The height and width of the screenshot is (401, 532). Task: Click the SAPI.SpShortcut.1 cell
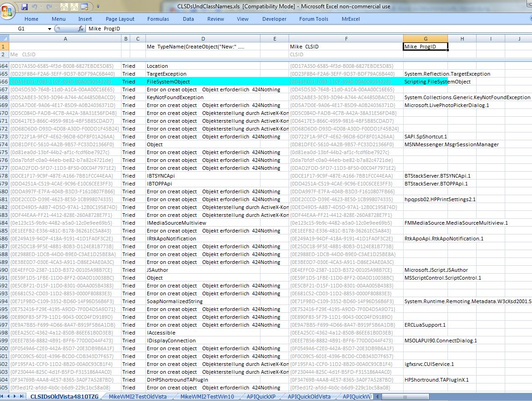pyautogui.click(x=425, y=137)
